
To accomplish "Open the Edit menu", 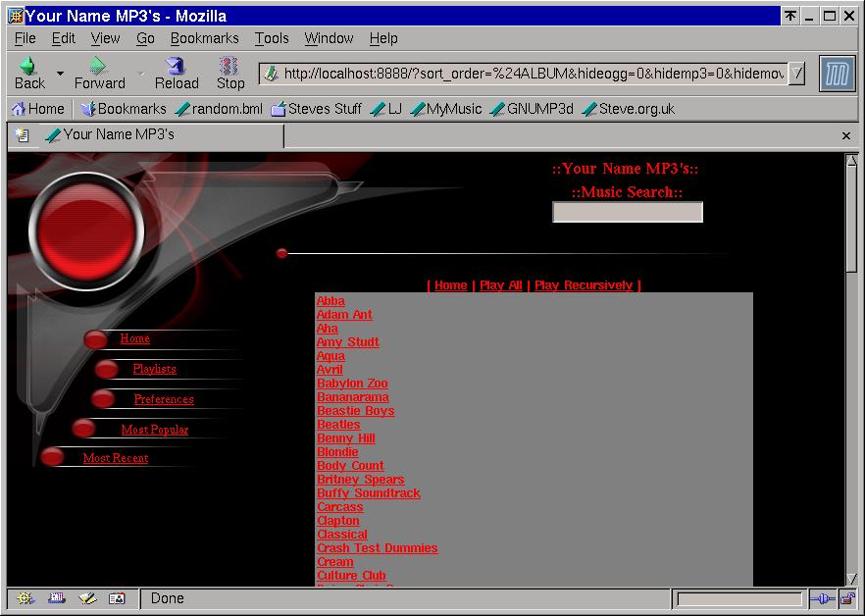I will coord(64,38).
